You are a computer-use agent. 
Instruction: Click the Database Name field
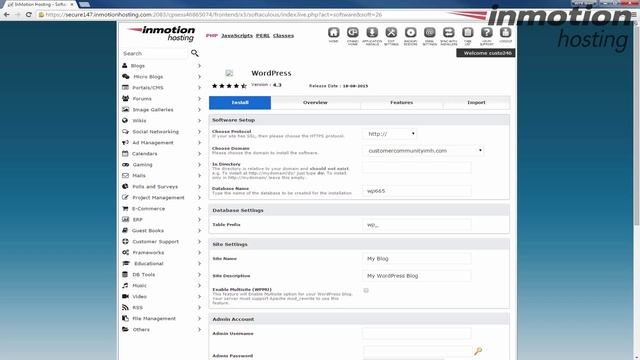417,191
